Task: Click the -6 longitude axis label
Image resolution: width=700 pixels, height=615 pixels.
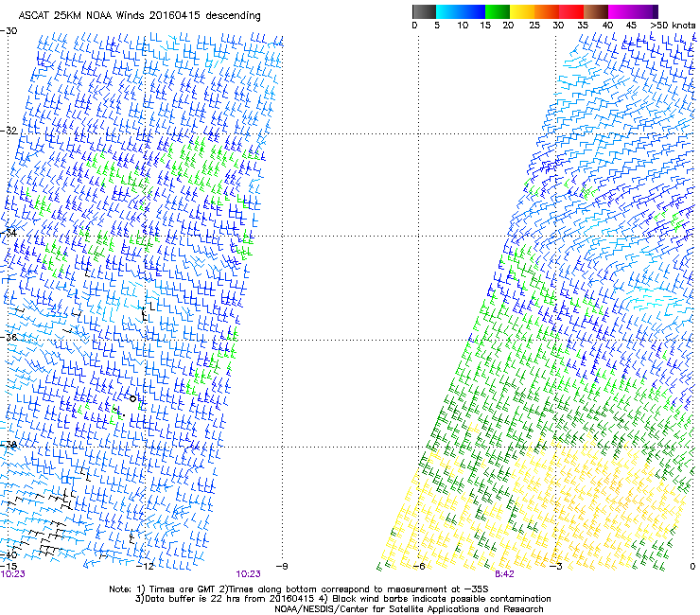Action: (x=419, y=567)
